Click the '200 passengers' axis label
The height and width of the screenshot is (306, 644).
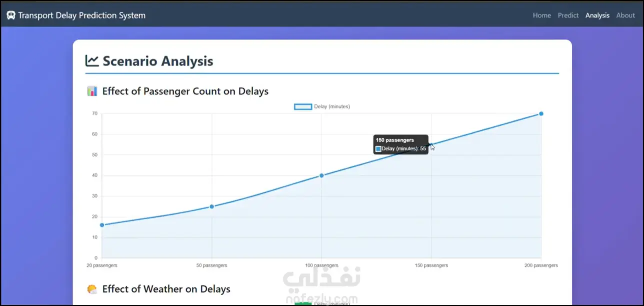(541, 265)
